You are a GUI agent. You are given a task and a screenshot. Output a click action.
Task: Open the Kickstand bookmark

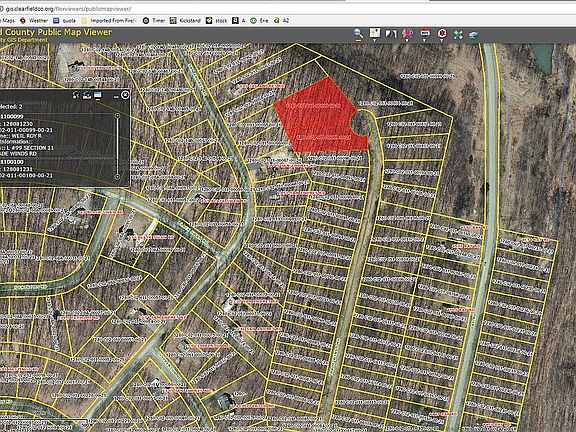coord(186,21)
